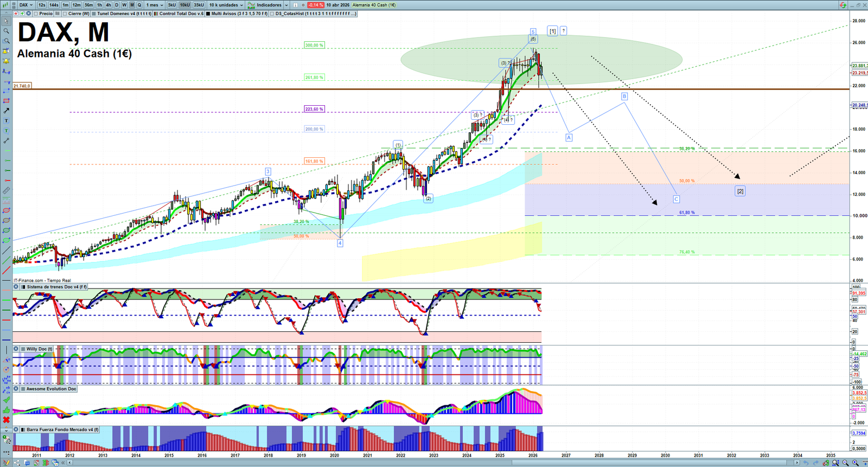Expand the '1 mes' period dropdown

(x=155, y=5)
